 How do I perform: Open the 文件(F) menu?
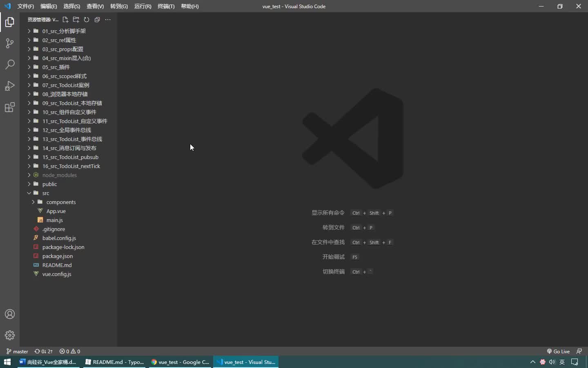(26, 6)
